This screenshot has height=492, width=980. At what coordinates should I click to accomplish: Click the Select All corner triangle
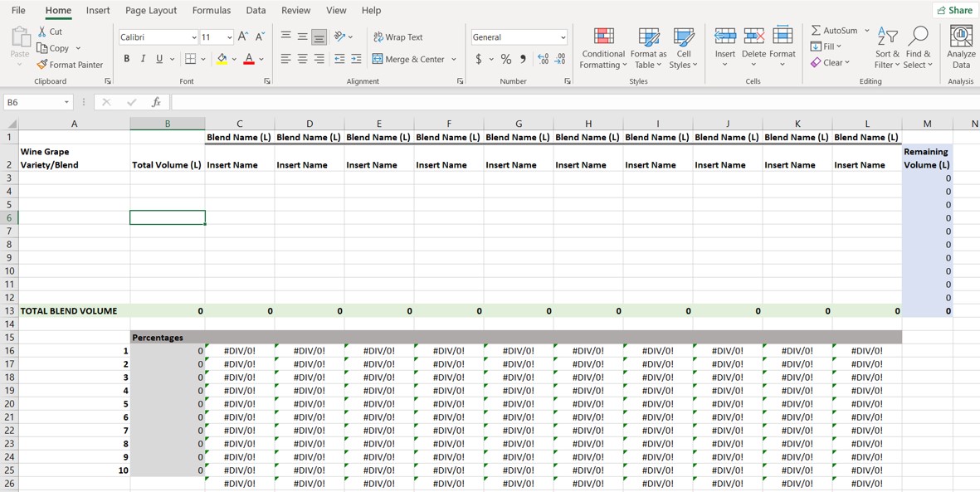[12, 124]
